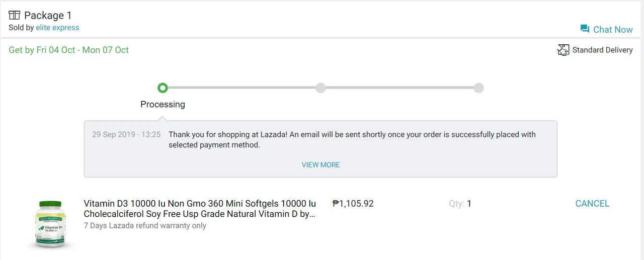The image size is (644, 260).
Task: Click the 29 Sep 2019 timestamp entry
Action: pos(126,135)
